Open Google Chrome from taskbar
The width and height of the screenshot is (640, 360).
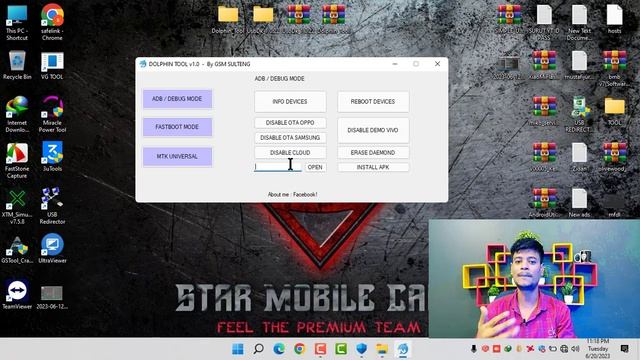pyautogui.click(x=300, y=349)
